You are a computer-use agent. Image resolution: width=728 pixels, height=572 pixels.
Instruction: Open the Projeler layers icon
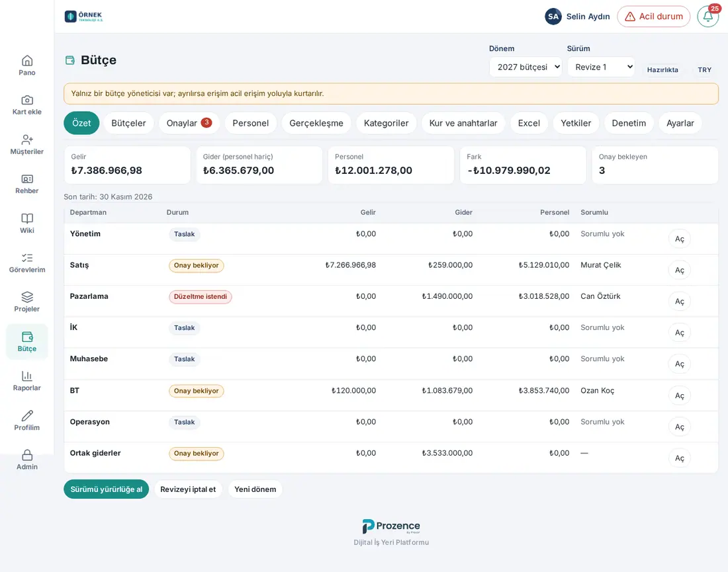coord(27,297)
